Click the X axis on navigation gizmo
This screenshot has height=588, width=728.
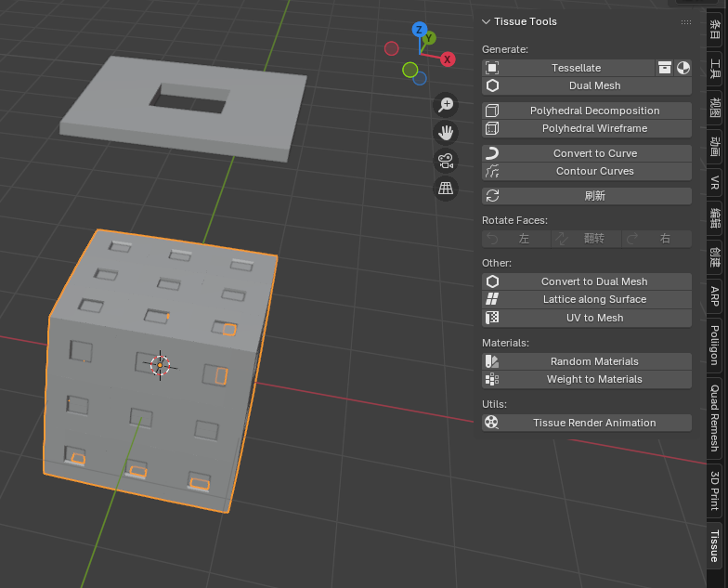click(x=448, y=59)
